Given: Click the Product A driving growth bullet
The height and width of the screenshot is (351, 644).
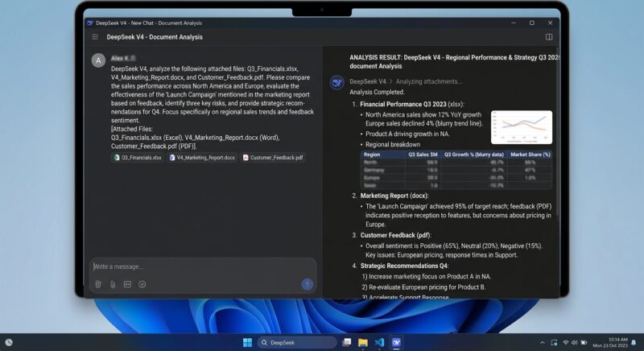Looking at the screenshot, I should [407, 134].
